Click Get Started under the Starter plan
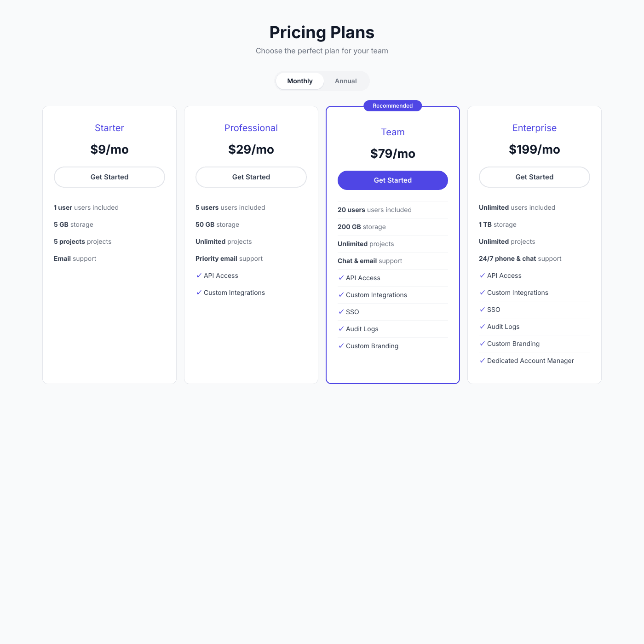 coord(109,177)
